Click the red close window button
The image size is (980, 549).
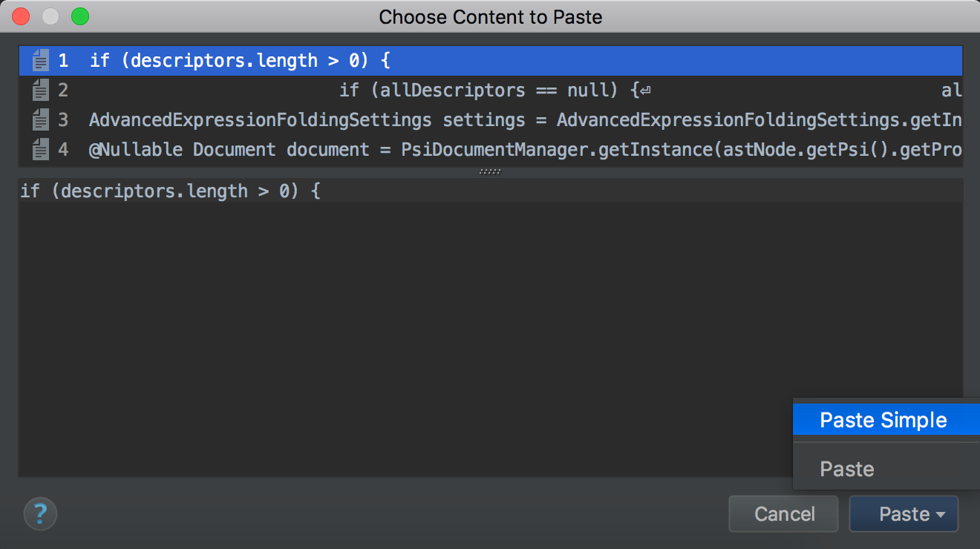[21, 16]
